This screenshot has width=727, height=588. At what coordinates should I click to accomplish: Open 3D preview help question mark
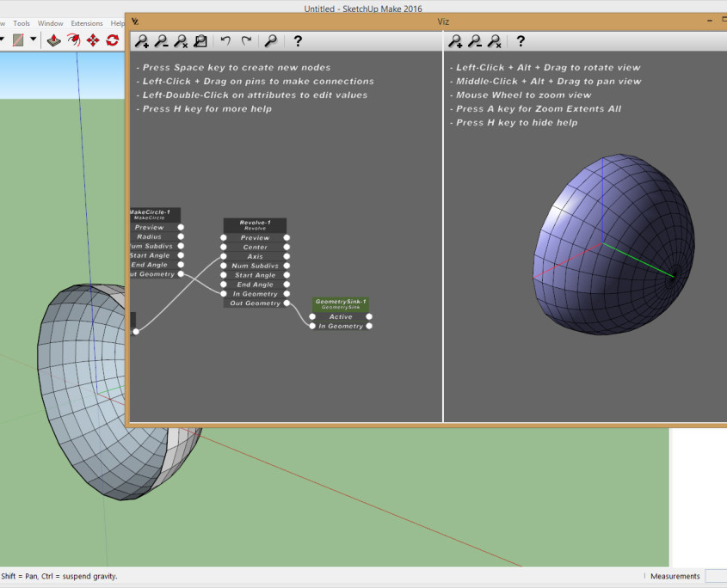[520, 40]
